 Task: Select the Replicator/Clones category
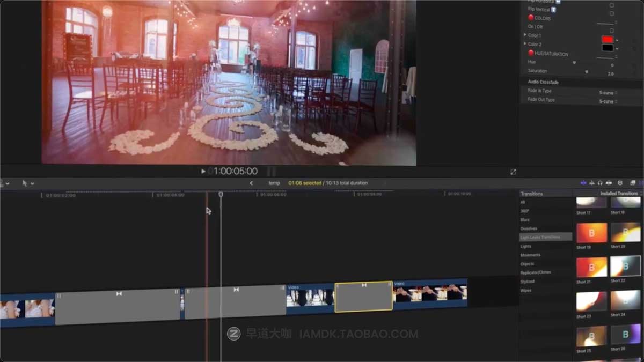(536, 272)
